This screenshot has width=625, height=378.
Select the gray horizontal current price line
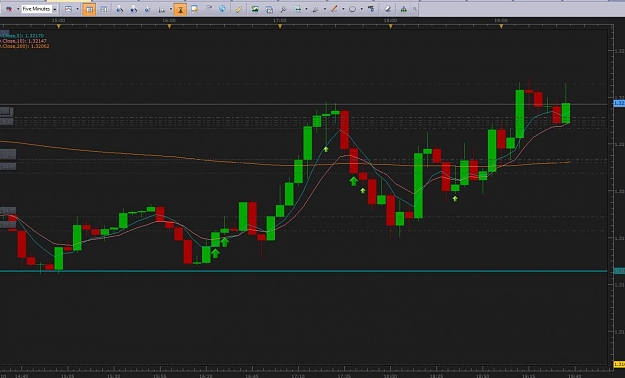304,104
